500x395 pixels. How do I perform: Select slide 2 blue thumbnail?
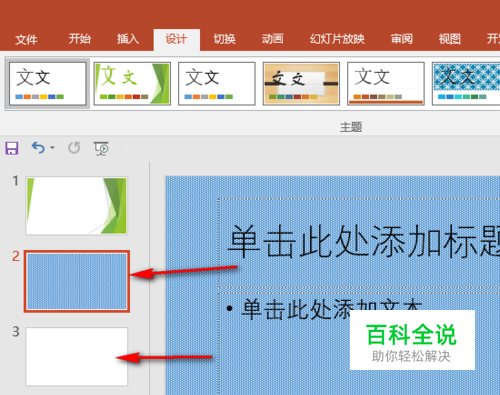click(77, 281)
